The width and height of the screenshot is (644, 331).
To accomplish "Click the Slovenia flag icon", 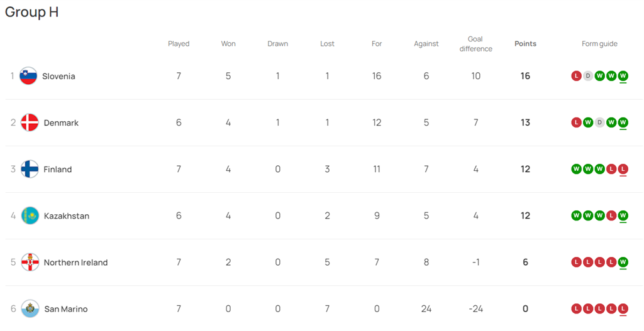I will point(28,76).
